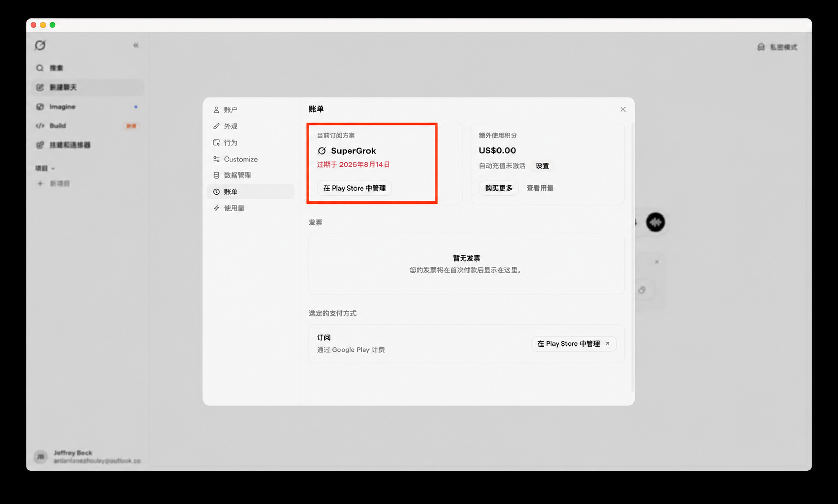Screen dimensions: 838x504
Task: Close the settings dialog
Action: click(623, 109)
